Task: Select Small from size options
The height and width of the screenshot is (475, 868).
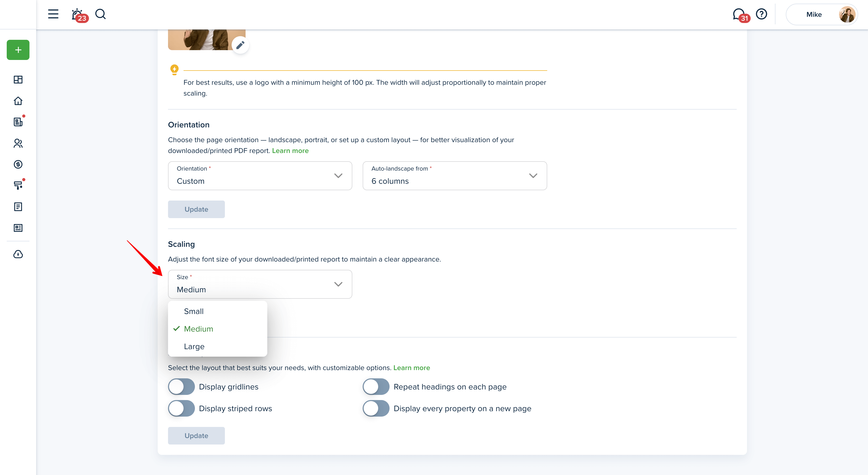Action: pos(194,311)
